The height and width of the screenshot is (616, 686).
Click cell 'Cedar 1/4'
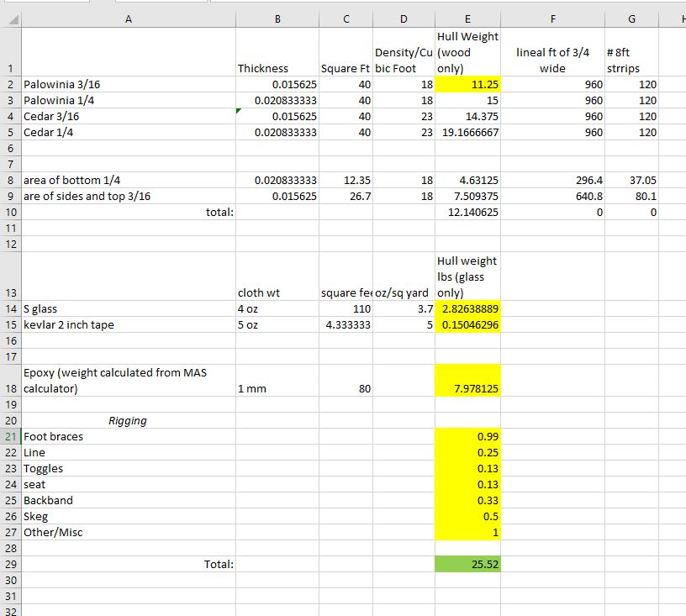(129, 132)
